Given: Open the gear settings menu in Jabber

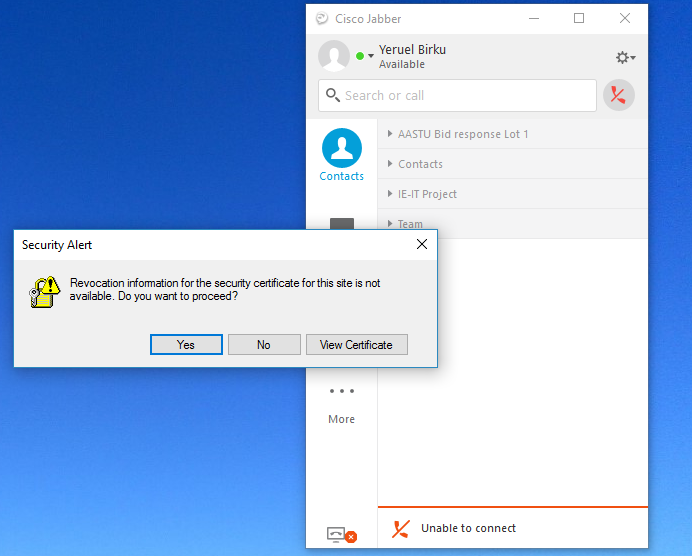Looking at the screenshot, I should click(625, 57).
